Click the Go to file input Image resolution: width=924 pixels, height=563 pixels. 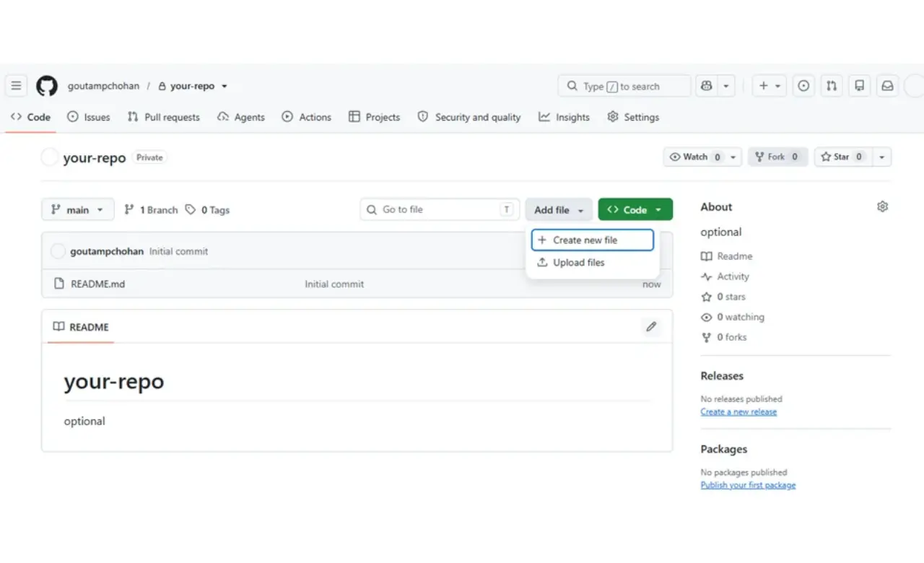[440, 210]
